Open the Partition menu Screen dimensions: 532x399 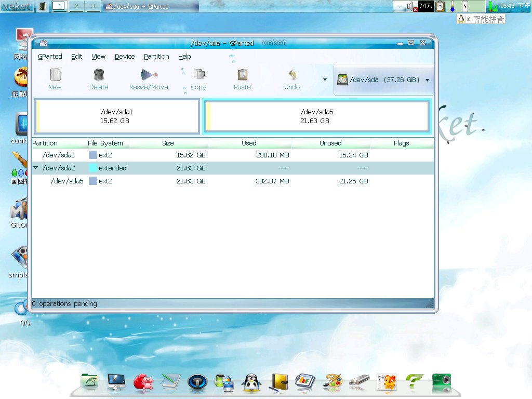click(156, 56)
